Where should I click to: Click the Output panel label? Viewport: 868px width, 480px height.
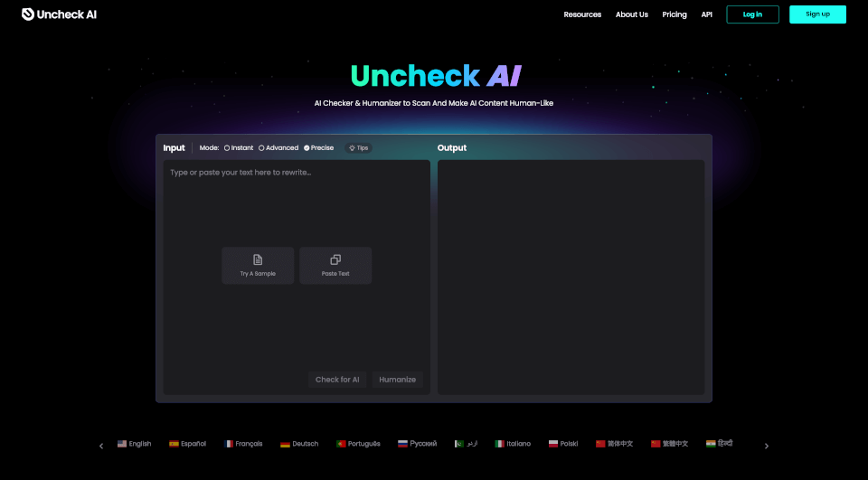click(x=452, y=148)
